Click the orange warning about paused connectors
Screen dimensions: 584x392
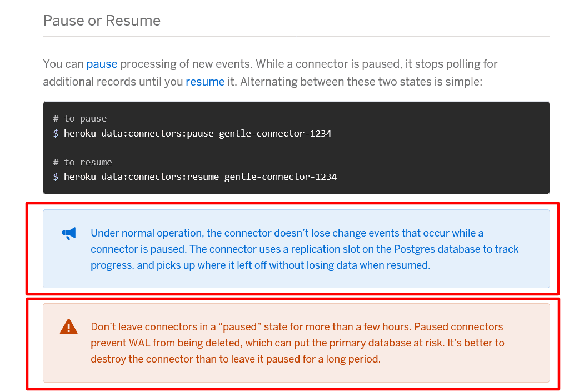[297, 343]
